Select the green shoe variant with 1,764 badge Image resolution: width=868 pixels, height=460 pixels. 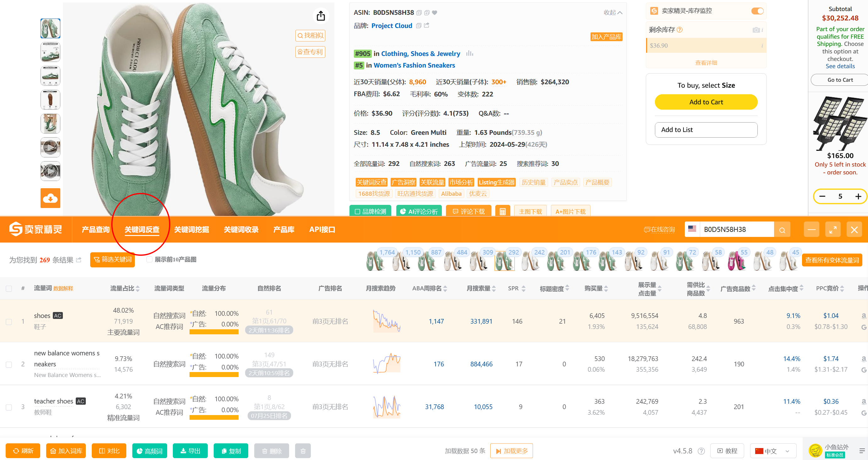click(x=375, y=261)
